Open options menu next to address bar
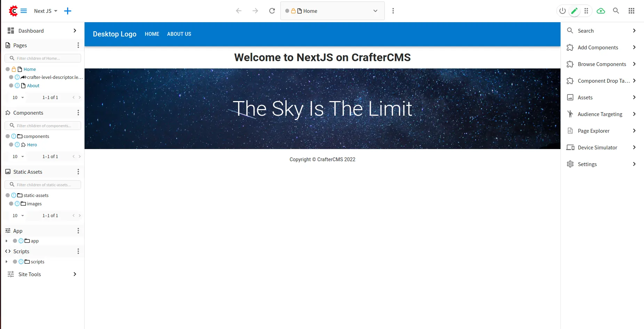Image resolution: width=644 pixels, height=329 pixels. (x=393, y=11)
